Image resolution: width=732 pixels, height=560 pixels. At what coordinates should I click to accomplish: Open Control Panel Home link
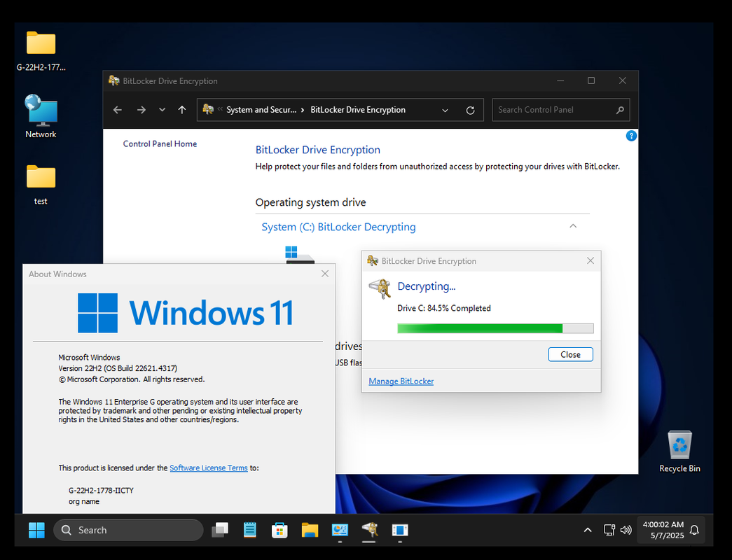tap(160, 143)
